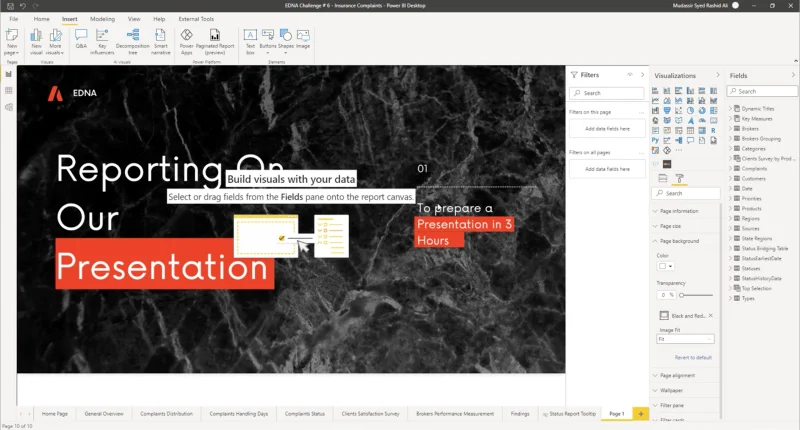The height and width of the screenshot is (430, 800).
Task: Add a Key influencers visual
Action: [x=102, y=42]
